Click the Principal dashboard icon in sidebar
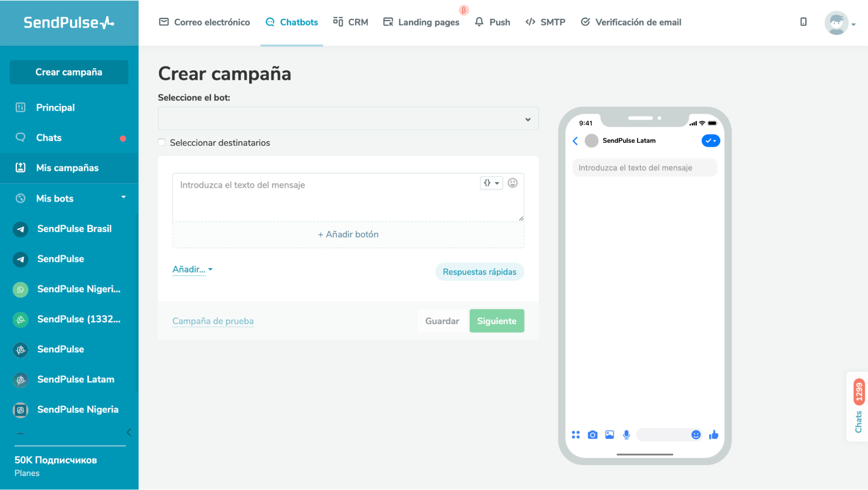 click(20, 107)
